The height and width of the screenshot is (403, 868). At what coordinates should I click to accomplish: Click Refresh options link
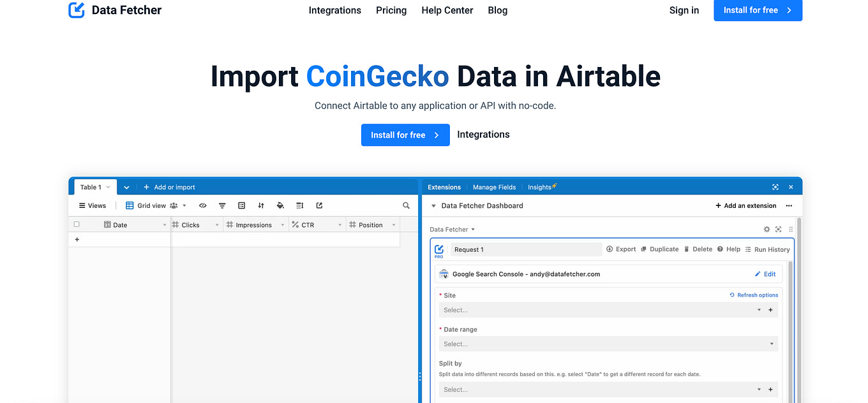pyautogui.click(x=754, y=295)
